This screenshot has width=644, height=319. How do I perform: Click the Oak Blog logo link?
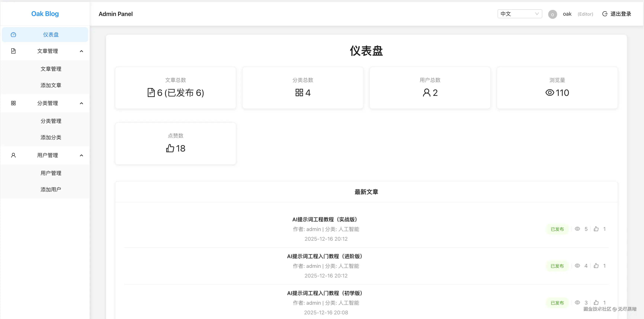(45, 14)
